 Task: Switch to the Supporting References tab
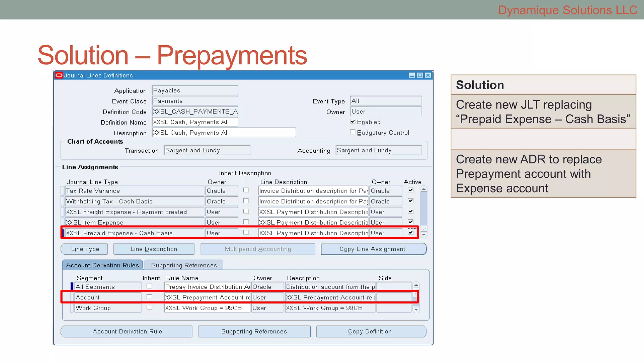point(184,265)
